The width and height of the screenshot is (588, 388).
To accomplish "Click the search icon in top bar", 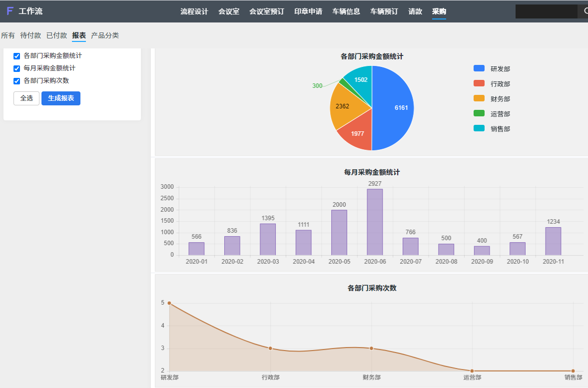I will (x=585, y=11).
